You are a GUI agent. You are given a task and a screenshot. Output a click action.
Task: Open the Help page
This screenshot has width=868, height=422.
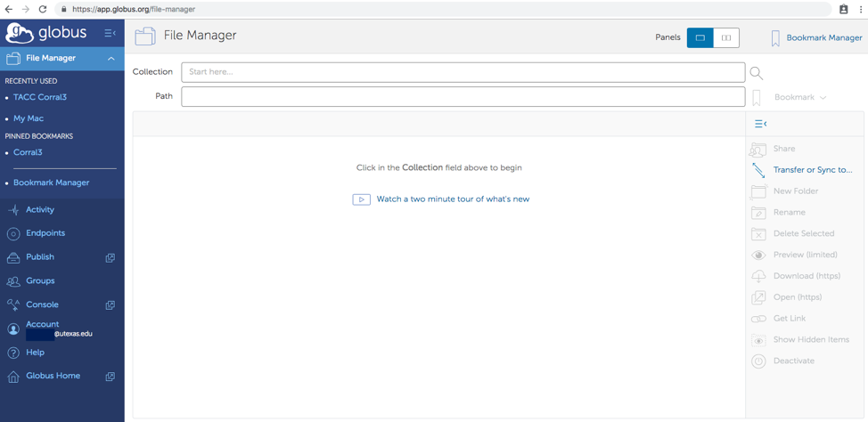tap(35, 353)
